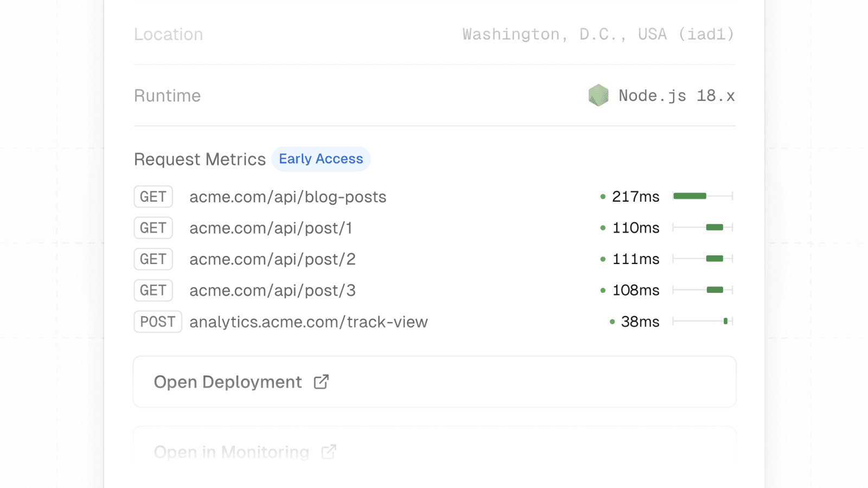
Task: Click the Early Access badge
Action: click(321, 159)
